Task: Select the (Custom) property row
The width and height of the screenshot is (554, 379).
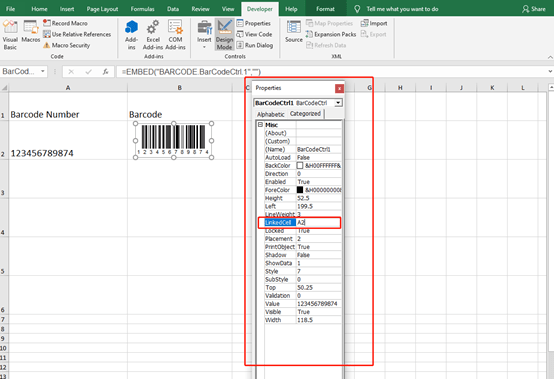Action: [303, 141]
